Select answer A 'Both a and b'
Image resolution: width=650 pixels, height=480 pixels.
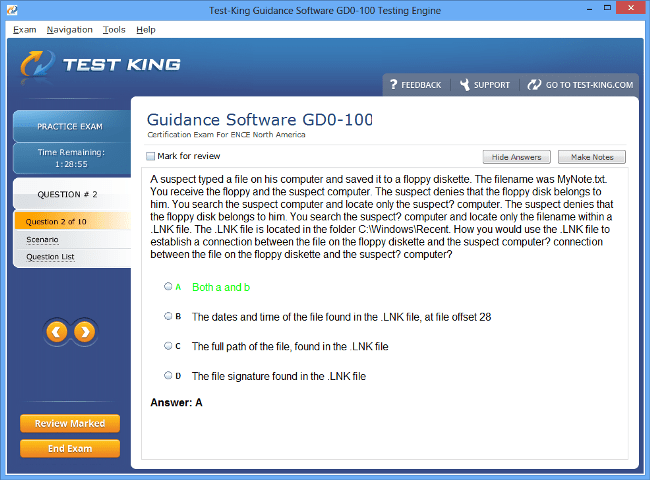pyautogui.click(x=168, y=286)
